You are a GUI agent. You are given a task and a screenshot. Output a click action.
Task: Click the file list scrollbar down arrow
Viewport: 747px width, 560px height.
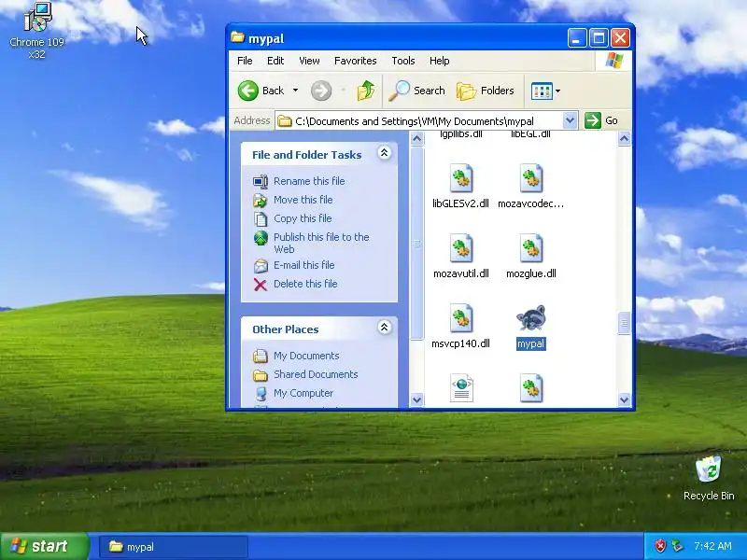tap(624, 400)
